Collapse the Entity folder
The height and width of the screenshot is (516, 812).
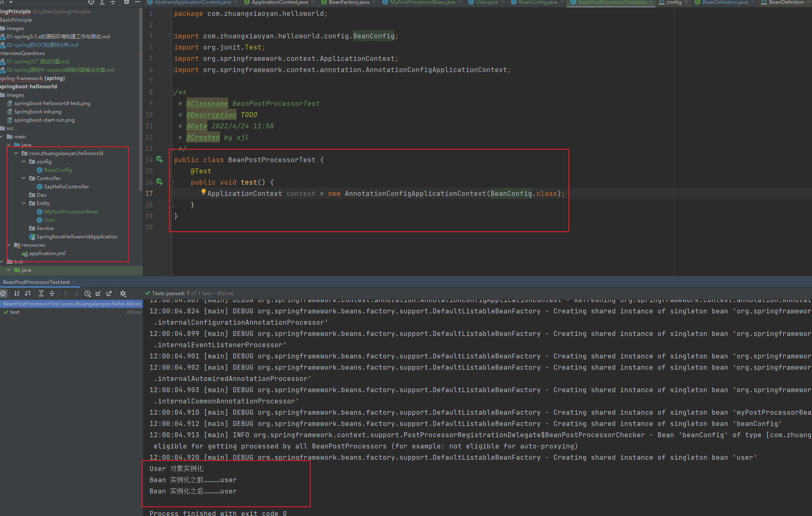[24, 203]
